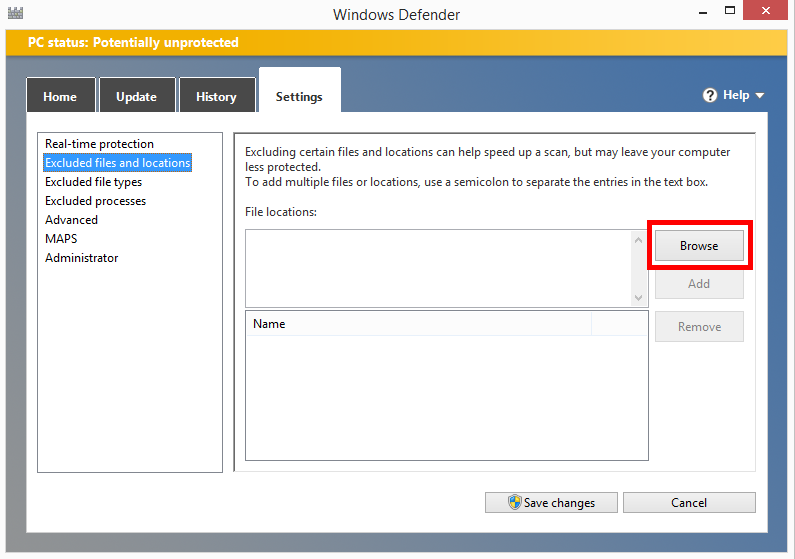
Task: Click the Help question mark icon
Action: click(x=710, y=95)
